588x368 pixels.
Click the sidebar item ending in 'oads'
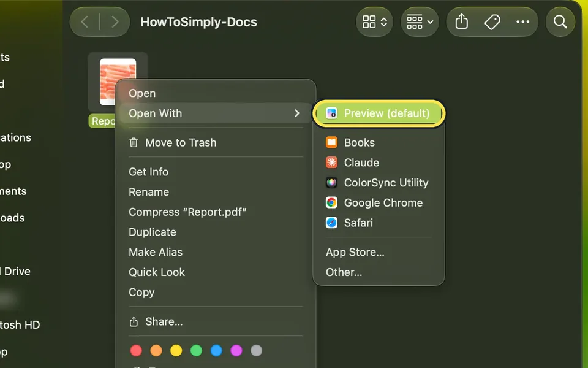(x=12, y=218)
